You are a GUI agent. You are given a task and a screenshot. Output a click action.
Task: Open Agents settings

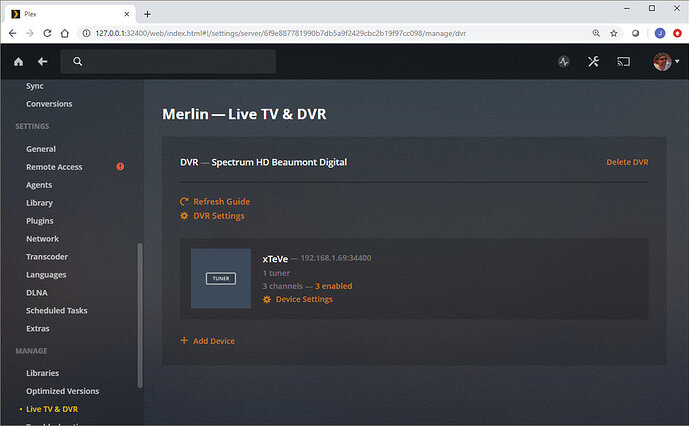click(39, 185)
